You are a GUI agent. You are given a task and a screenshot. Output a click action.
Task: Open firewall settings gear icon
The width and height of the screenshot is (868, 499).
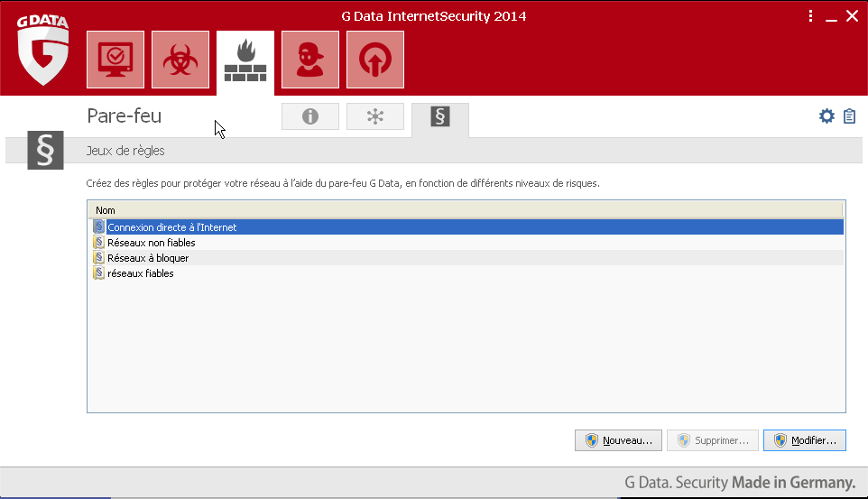tap(826, 116)
